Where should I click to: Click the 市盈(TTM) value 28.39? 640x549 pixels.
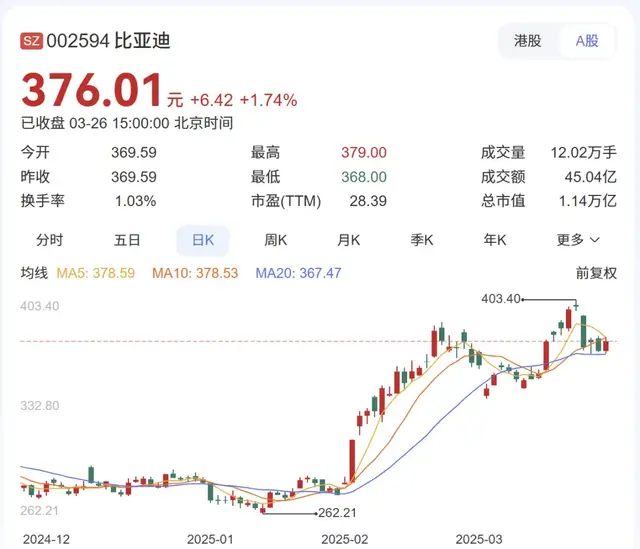coord(368,201)
